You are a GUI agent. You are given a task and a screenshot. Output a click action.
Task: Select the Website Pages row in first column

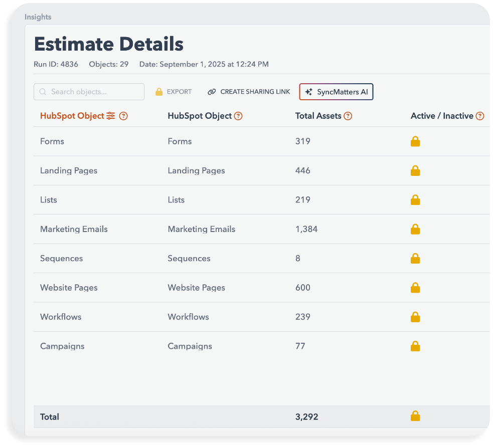coord(69,288)
